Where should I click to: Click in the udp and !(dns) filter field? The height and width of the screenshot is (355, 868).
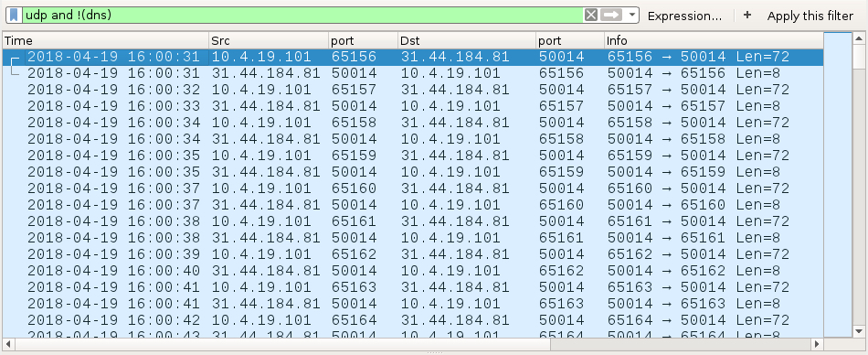point(302,15)
